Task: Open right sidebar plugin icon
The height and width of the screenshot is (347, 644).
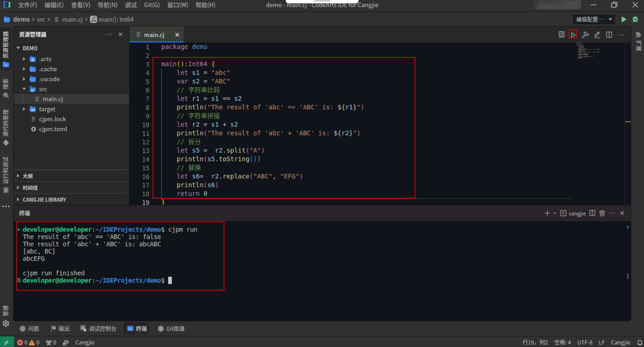Action: pos(638,35)
